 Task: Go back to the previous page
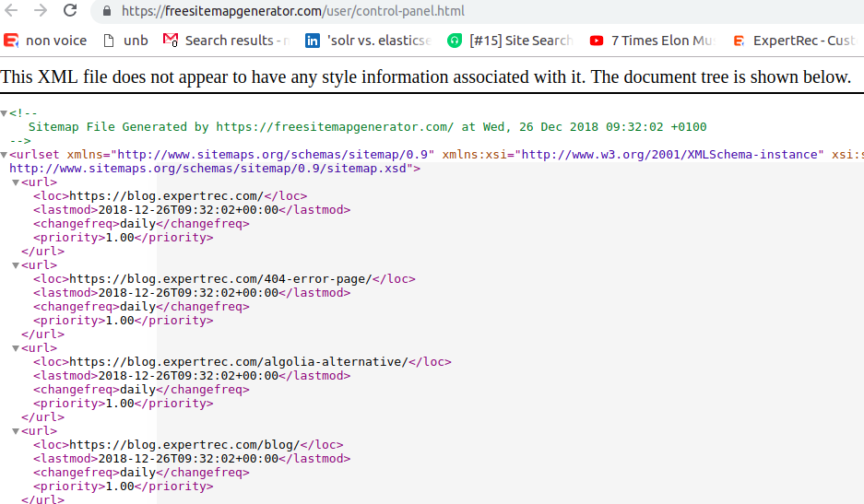[x=11, y=10]
